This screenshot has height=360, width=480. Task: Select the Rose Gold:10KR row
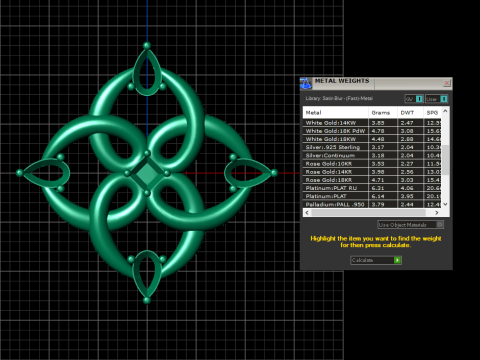(x=372, y=164)
